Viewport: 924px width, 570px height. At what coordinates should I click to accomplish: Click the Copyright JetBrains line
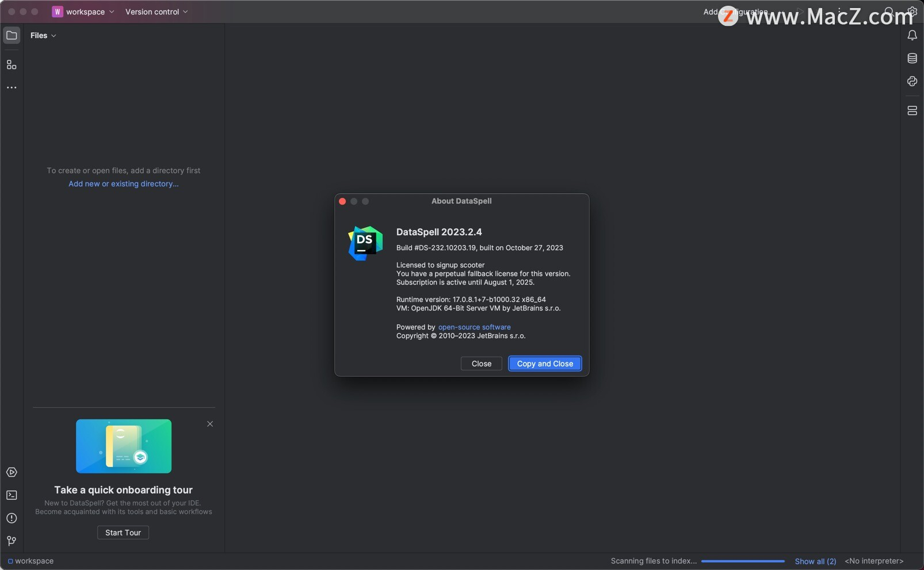461,336
